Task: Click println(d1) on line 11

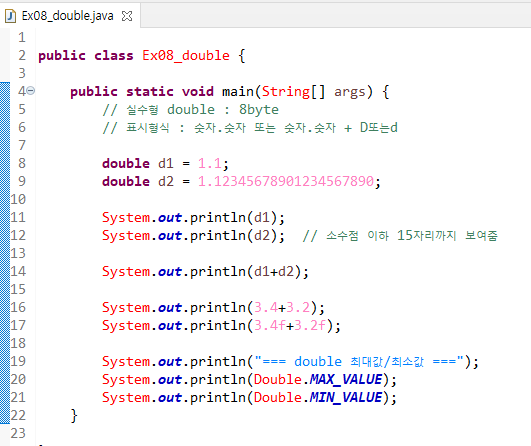Action: pyautogui.click(x=234, y=217)
